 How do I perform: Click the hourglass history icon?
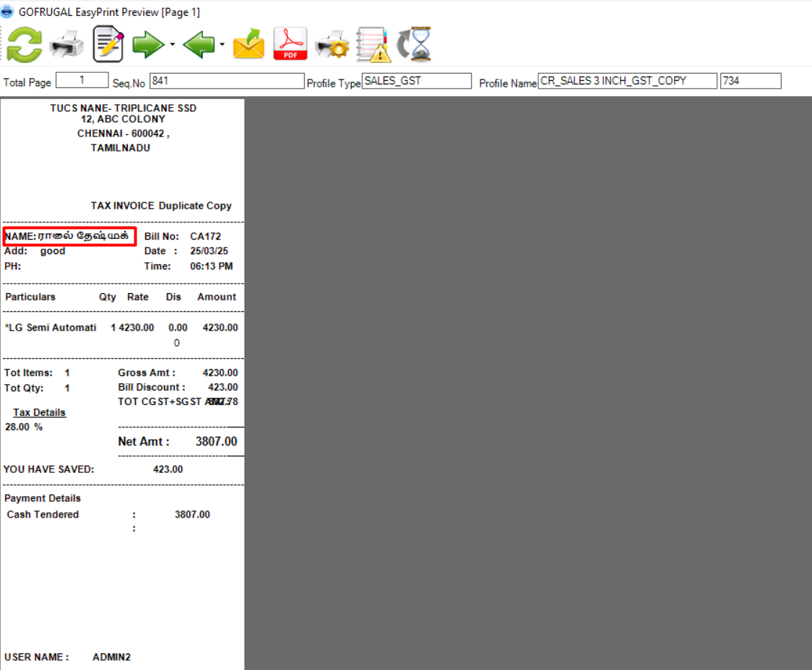coord(414,45)
